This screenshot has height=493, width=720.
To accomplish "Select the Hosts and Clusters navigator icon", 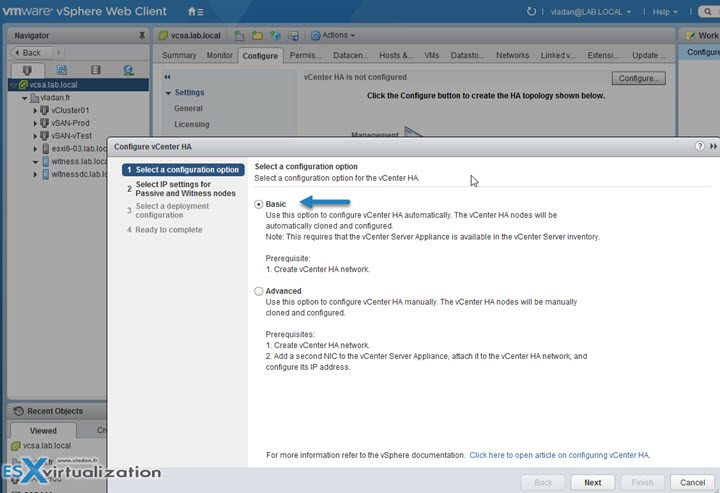I will [27, 70].
